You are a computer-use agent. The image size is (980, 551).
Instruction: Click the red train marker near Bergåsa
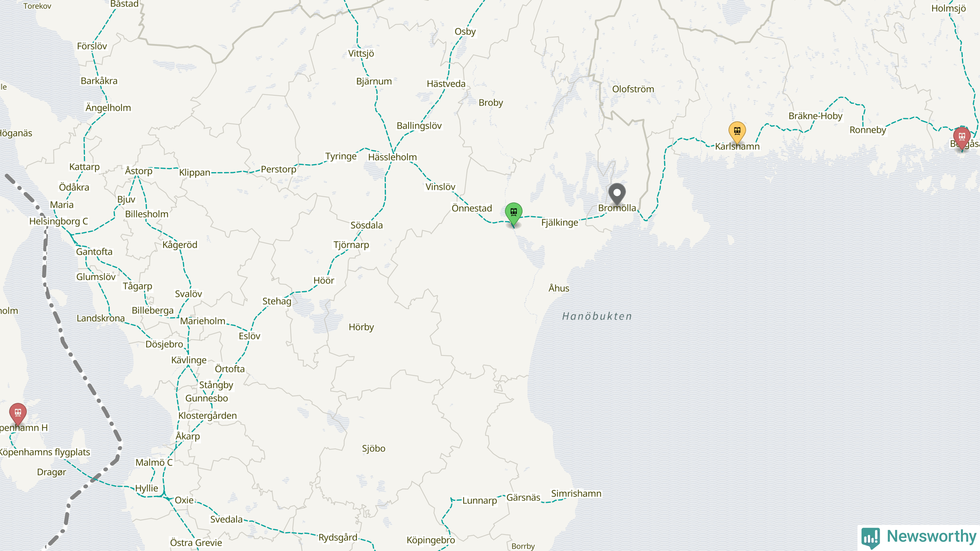[962, 139]
